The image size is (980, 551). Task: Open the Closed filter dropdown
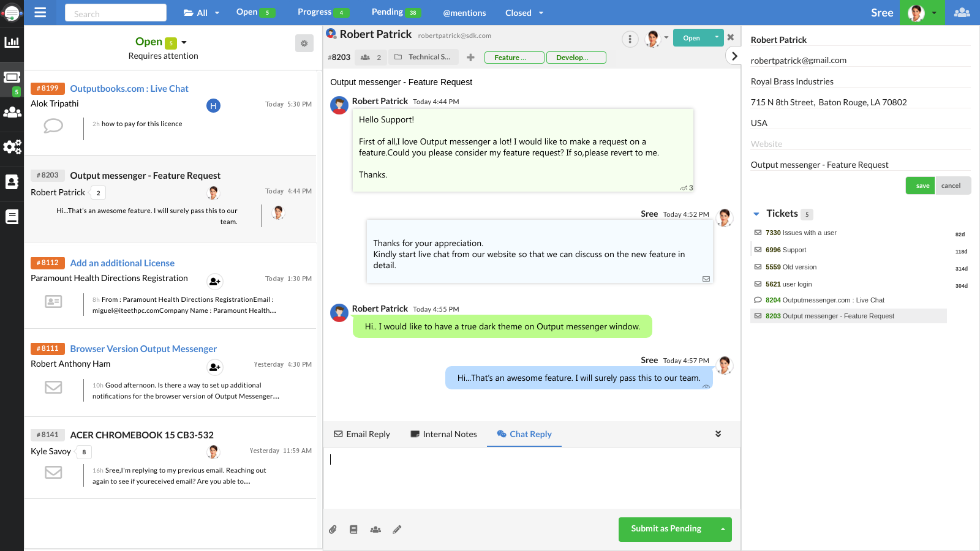coord(524,13)
